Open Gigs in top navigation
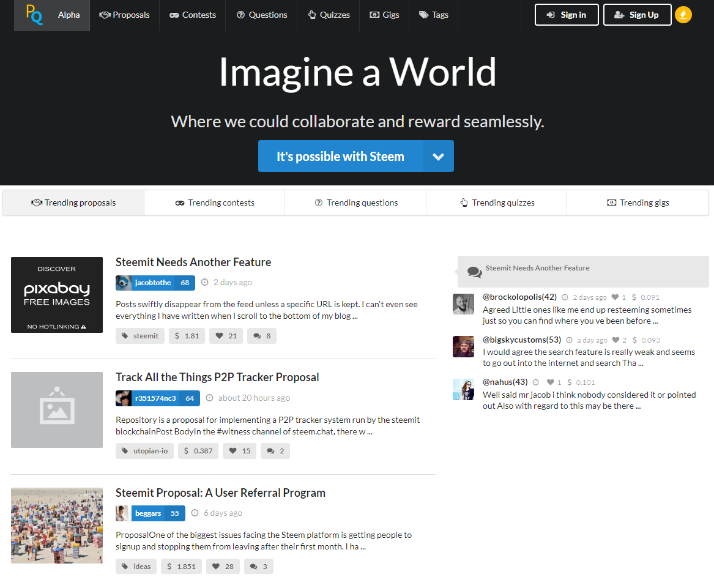This screenshot has height=588, width=714. coord(384,15)
